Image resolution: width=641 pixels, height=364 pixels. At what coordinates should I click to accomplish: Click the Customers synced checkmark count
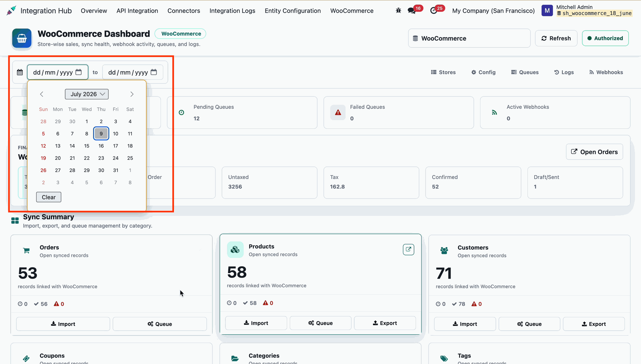(x=458, y=304)
